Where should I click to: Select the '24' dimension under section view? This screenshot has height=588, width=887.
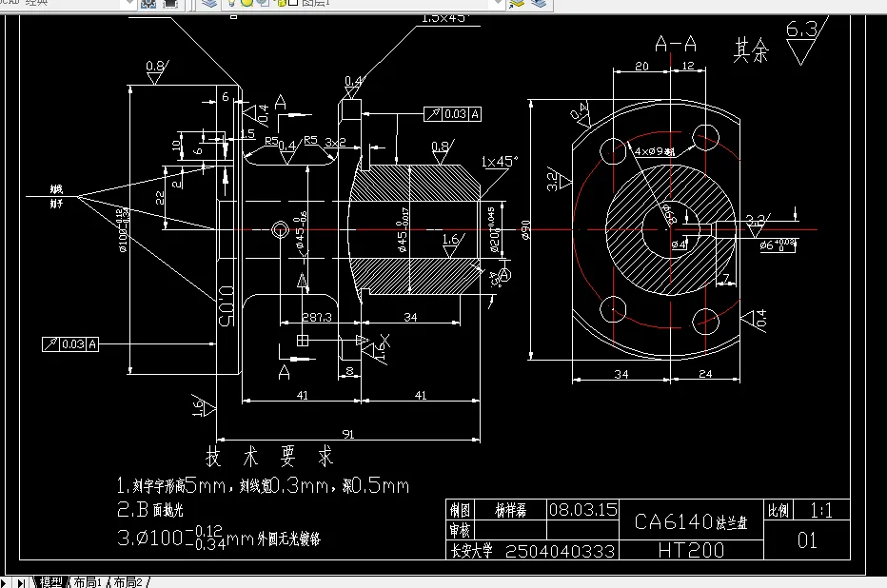(x=705, y=374)
